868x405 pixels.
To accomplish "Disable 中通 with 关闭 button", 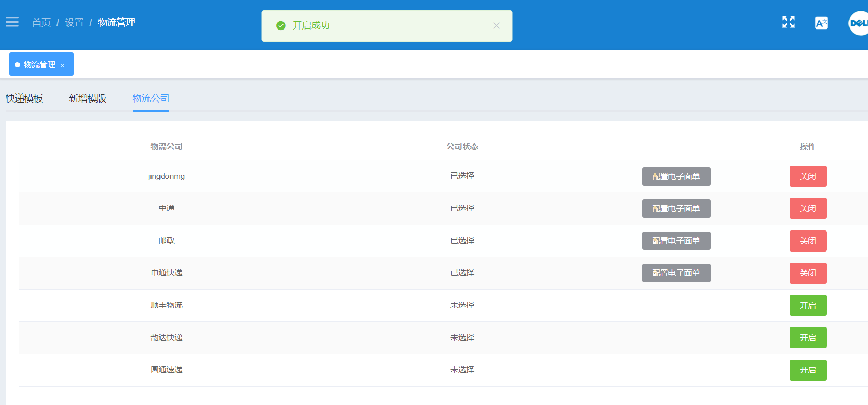I will click(x=808, y=208).
